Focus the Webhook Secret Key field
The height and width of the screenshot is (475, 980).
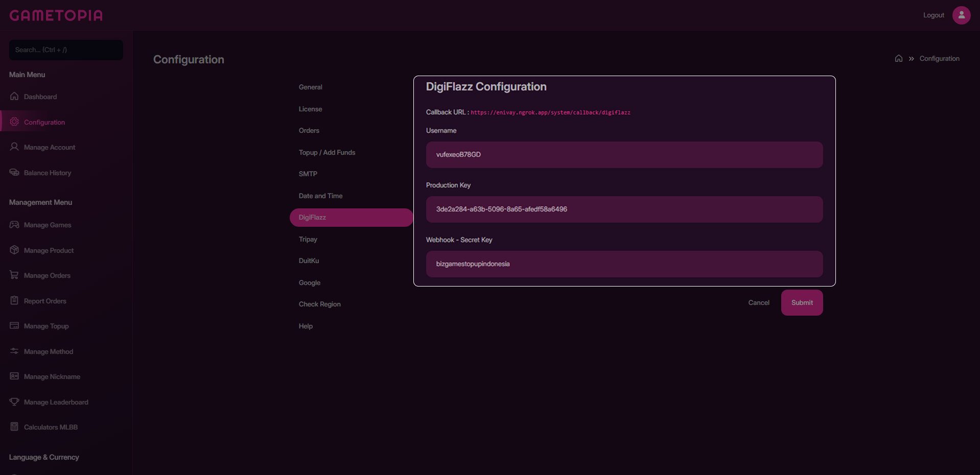click(x=624, y=264)
